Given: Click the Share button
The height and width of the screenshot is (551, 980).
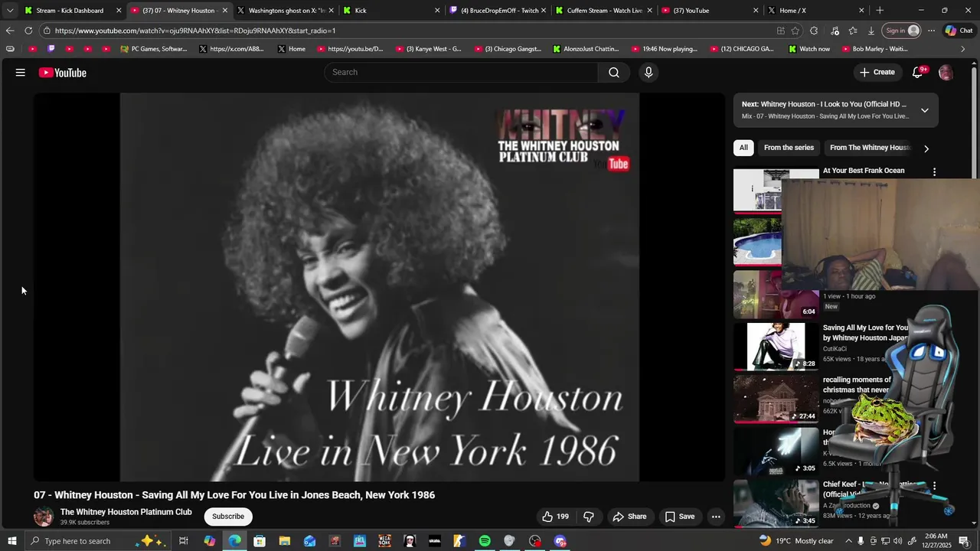Looking at the screenshot, I should [630, 517].
